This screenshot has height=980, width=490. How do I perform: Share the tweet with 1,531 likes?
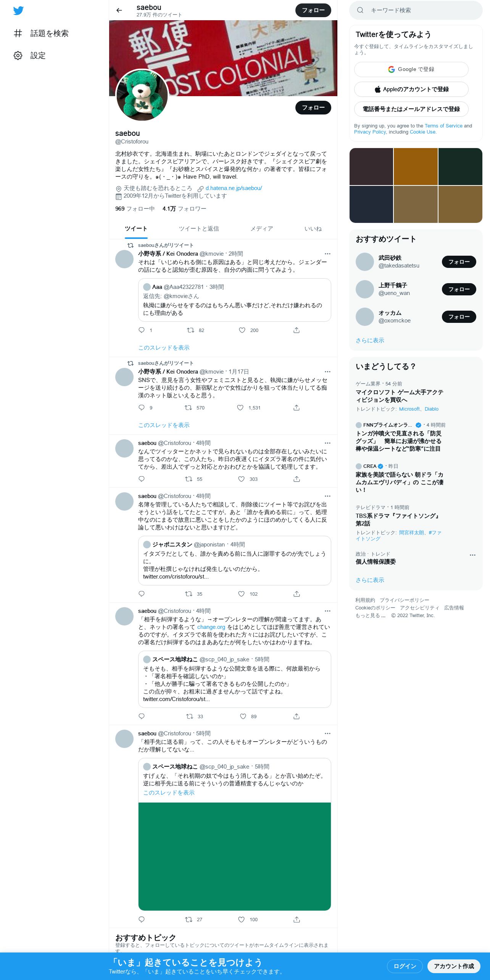click(x=297, y=408)
